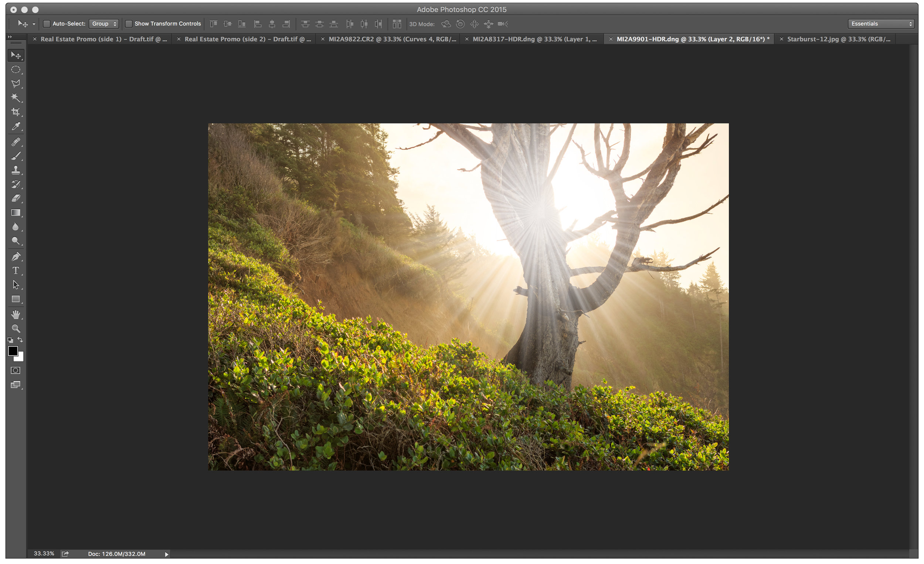This screenshot has height=564, width=924.
Task: Switch to MI2A8317-HDR.dng document tab
Action: pos(535,39)
